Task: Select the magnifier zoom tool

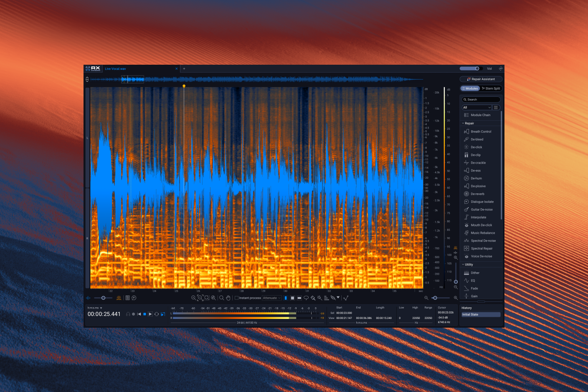Action: click(x=222, y=298)
